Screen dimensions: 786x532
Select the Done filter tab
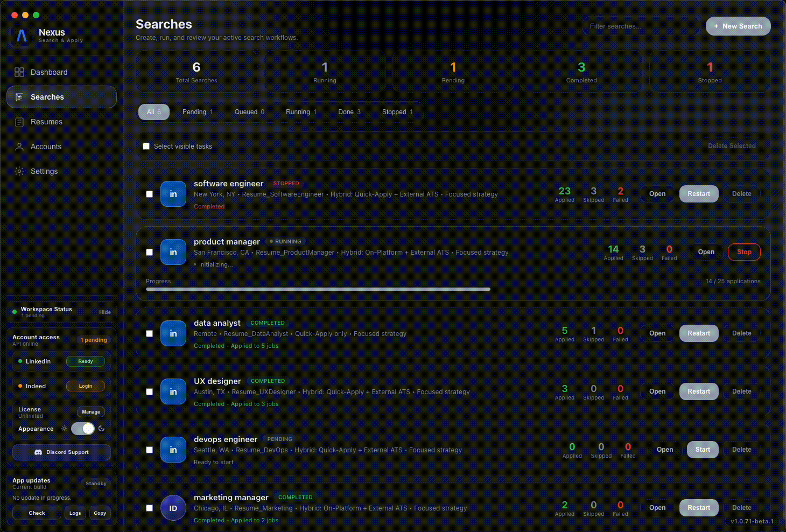coord(349,112)
